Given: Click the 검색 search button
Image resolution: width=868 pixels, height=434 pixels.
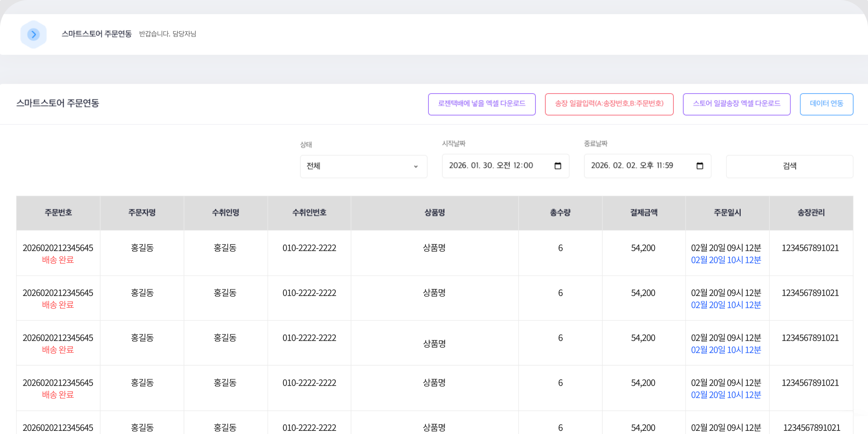Looking at the screenshot, I should [789, 166].
